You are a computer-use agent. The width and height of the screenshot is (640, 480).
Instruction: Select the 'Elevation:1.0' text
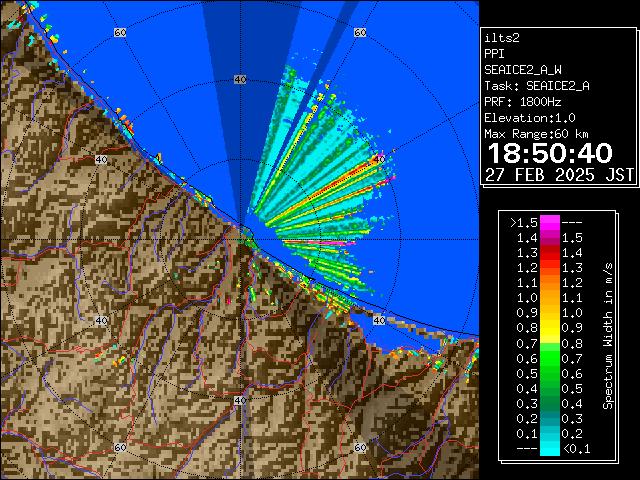(530, 118)
